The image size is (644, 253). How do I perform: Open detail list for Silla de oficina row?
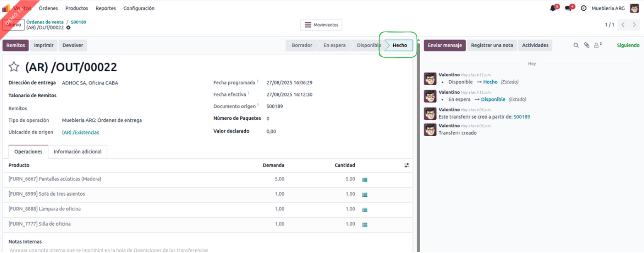(365, 224)
